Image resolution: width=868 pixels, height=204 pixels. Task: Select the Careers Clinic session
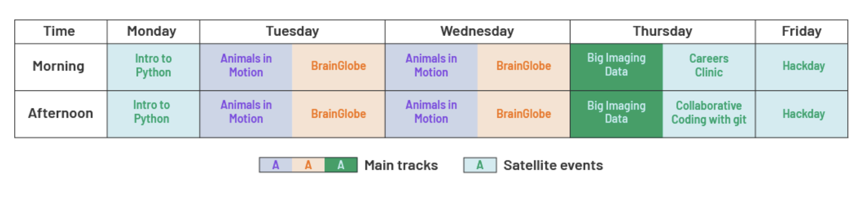[709, 66]
